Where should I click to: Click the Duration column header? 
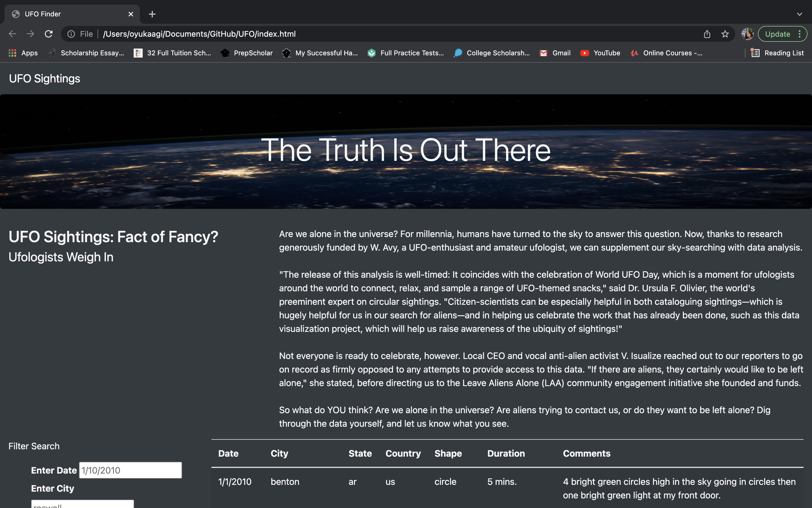click(x=506, y=453)
